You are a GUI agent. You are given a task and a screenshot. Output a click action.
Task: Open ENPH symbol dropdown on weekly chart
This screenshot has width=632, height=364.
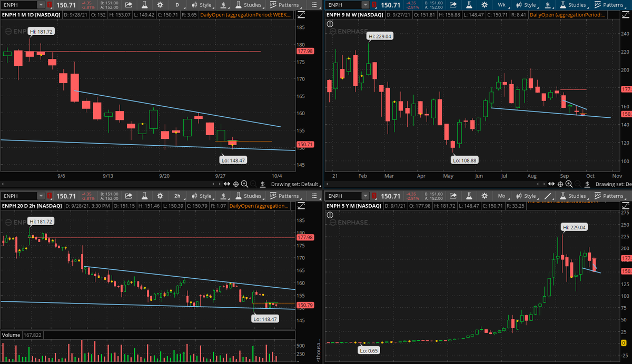click(366, 5)
